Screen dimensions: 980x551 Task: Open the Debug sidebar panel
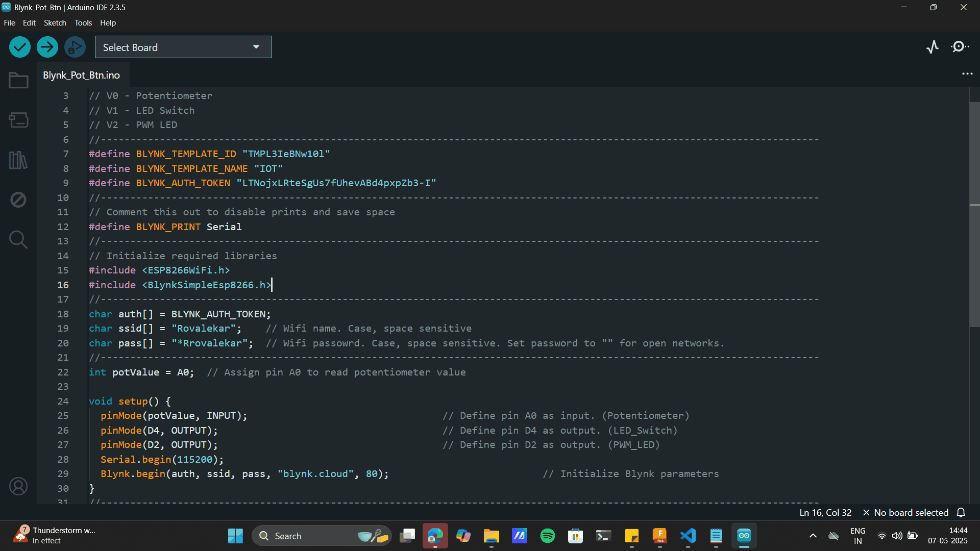tap(18, 199)
